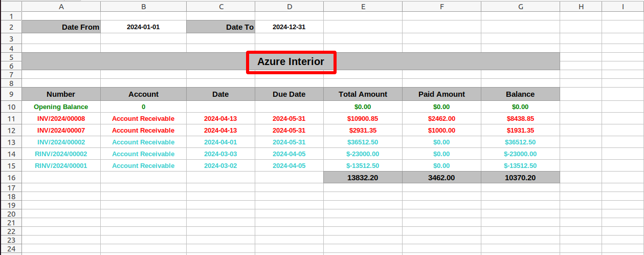Select due date of INV/2024/00007
Image resolution: width=644 pixels, height=255 pixels.
pos(289,130)
